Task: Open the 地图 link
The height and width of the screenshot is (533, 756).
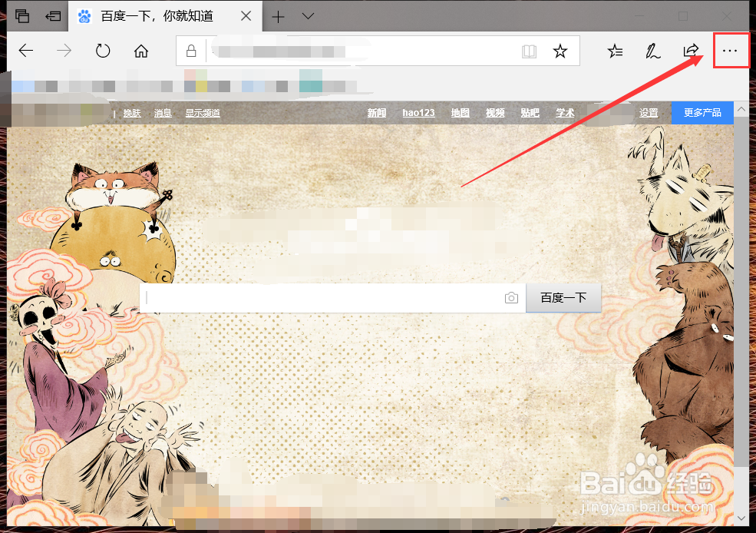Action: 460,113
